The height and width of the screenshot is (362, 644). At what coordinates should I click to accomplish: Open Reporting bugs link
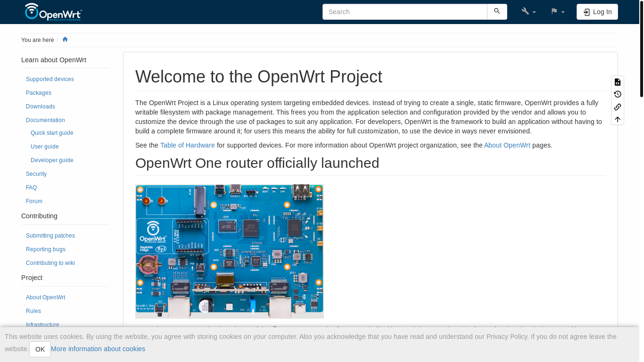pos(46,249)
